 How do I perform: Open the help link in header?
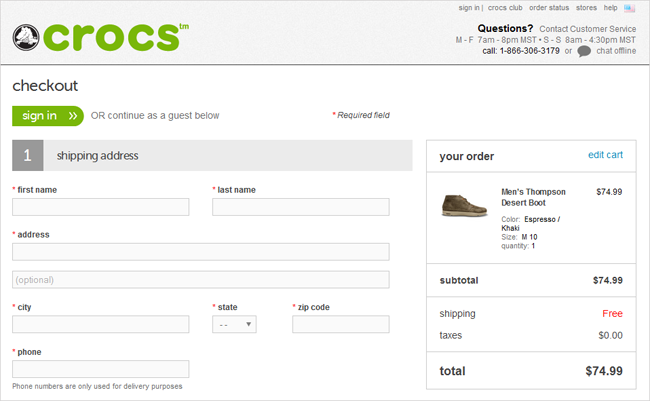pyautogui.click(x=610, y=8)
